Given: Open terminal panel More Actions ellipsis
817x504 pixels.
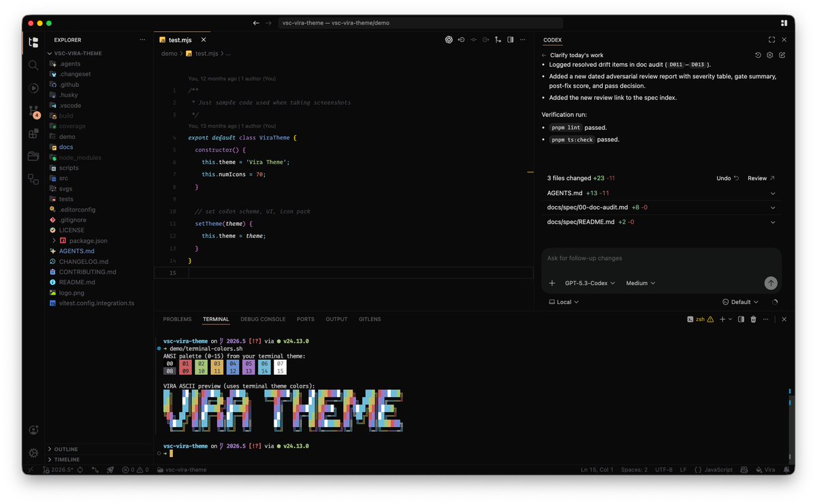Looking at the screenshot, I should tap(766, 319).
